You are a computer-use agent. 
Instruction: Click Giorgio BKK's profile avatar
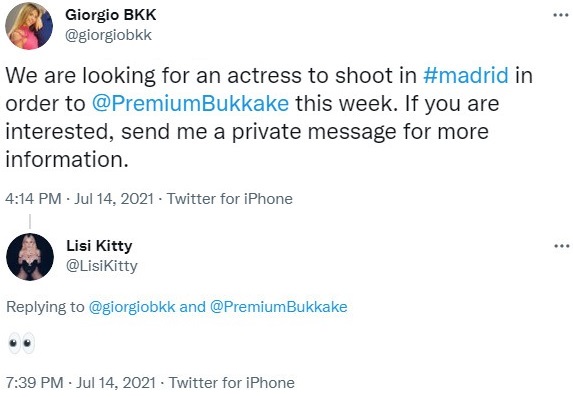click(29, 26)
